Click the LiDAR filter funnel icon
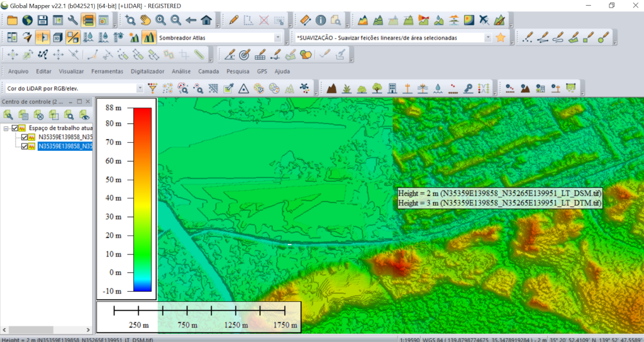The width and height of the screenshot is (644, 342). point(152,88)
